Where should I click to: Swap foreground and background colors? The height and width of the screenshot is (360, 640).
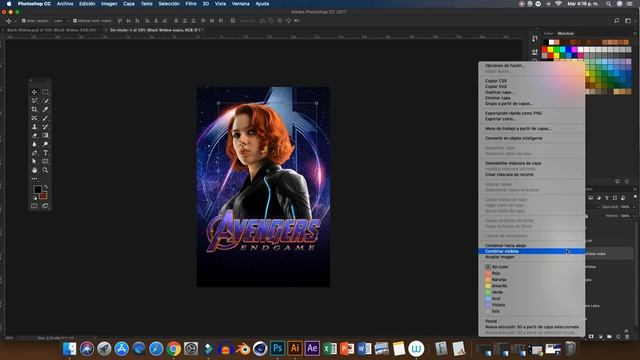point(45,187)
